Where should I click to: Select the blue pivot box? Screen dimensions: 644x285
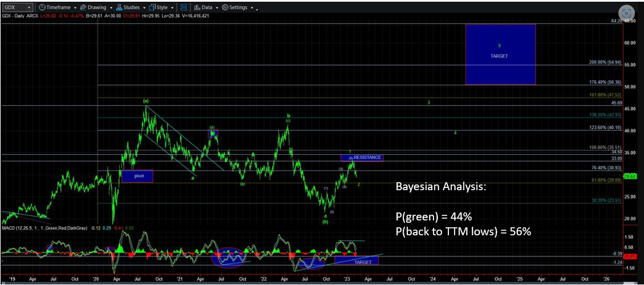pyautogui.click(x=137, y=176)
